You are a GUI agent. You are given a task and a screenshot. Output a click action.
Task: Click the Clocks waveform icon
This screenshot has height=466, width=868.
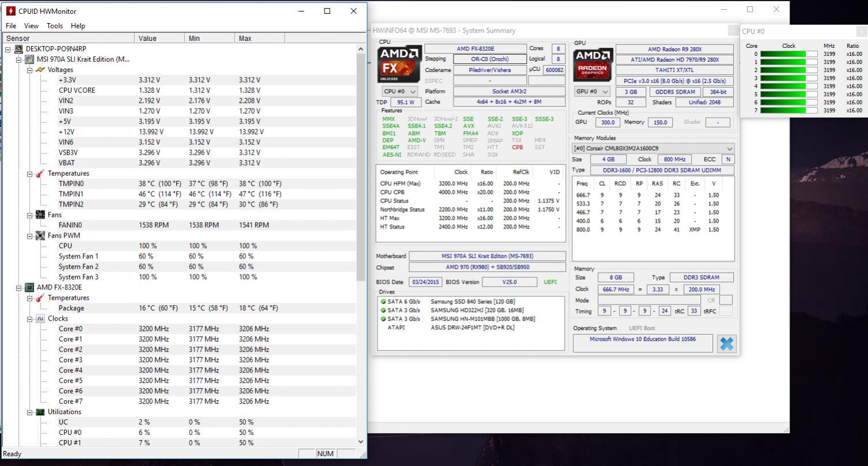40,318
